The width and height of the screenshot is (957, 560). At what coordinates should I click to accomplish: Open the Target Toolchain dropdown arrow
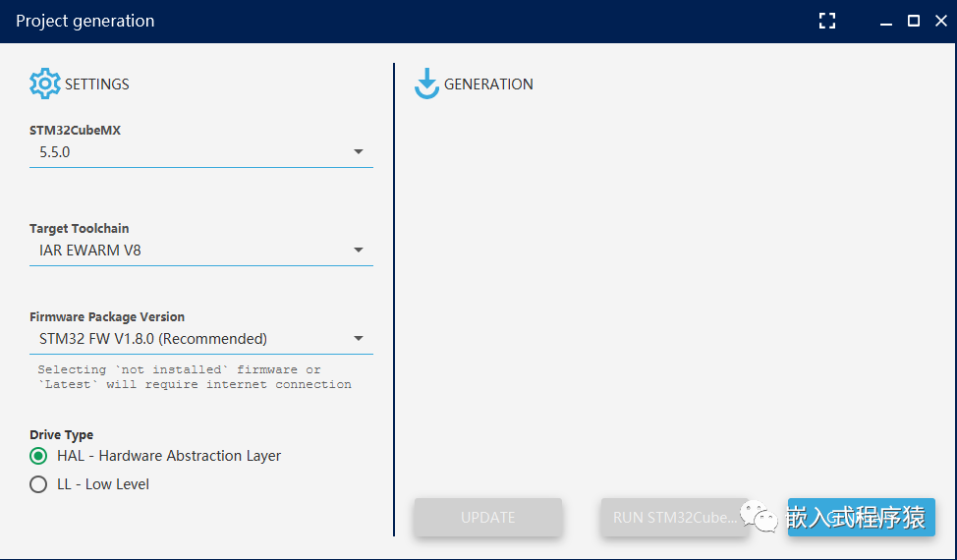point(359,251)
